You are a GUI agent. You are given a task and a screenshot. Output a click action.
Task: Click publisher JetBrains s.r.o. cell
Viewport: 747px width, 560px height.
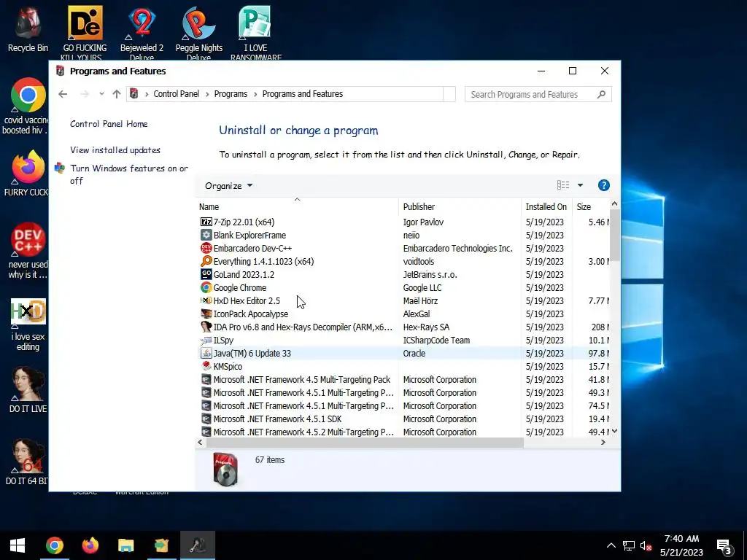430,275
